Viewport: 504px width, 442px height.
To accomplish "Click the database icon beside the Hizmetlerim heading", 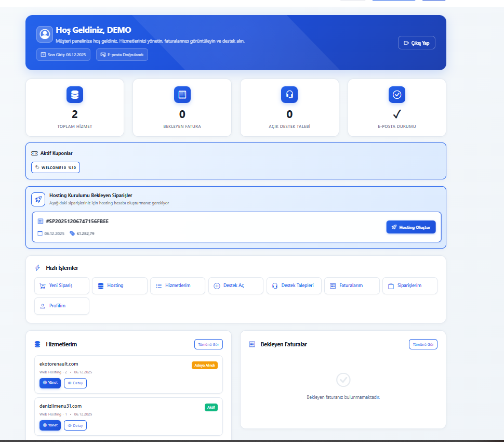I will (37, 344).
